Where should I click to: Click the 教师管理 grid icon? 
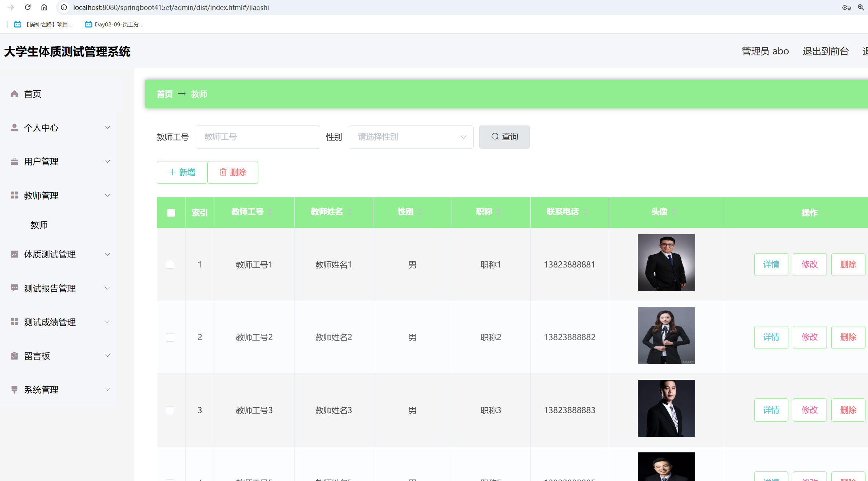click(x=14, y=195)
